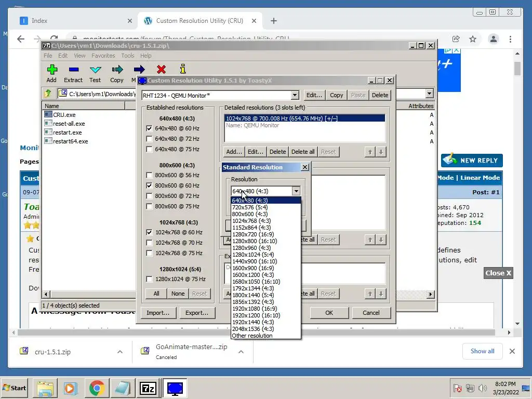Click Show all downloads
The height and width of the screenshot is (399, 532).
coord(482,351)
